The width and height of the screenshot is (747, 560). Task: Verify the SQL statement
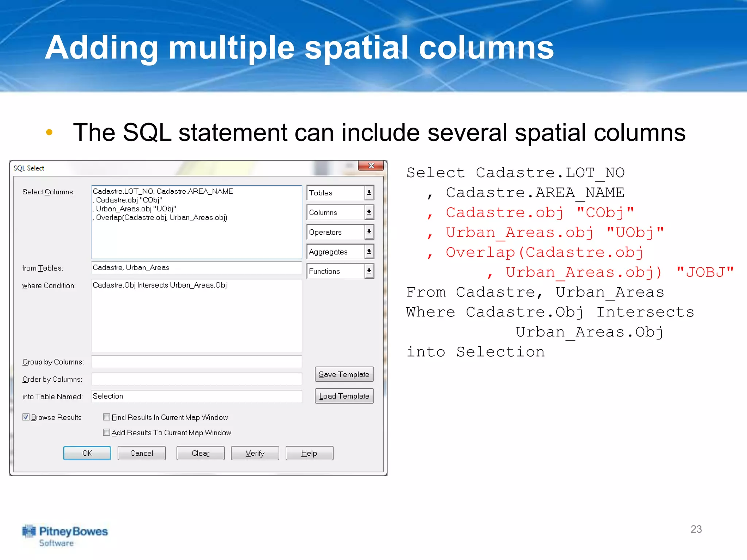pyautogui.click(x=255, y=453)
